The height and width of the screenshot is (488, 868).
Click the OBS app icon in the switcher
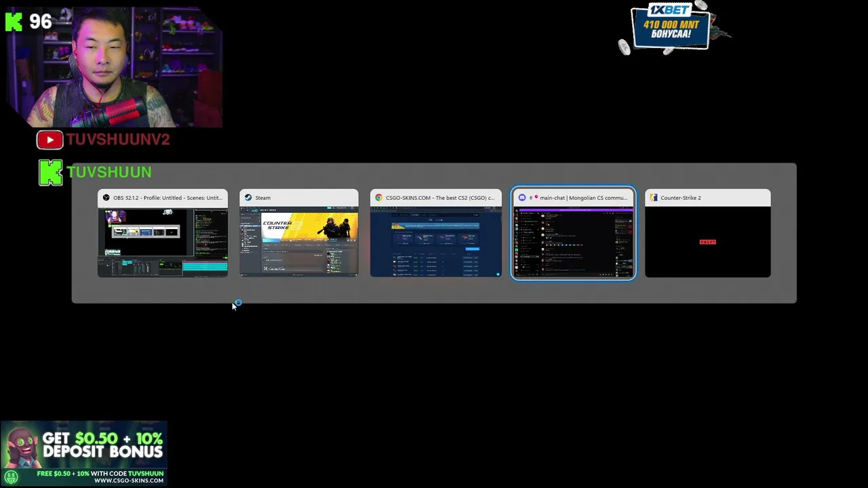[x=106, y=198]
